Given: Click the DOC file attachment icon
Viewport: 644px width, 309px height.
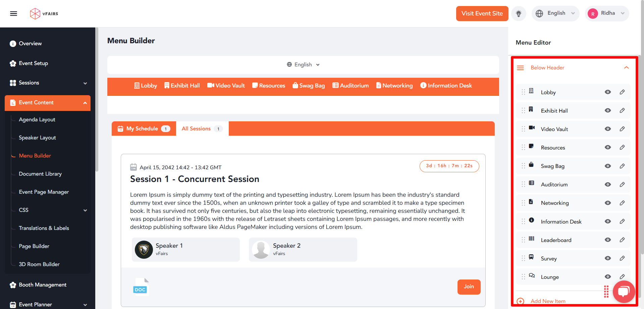Looking at the screenshot, I should [141, 287].
